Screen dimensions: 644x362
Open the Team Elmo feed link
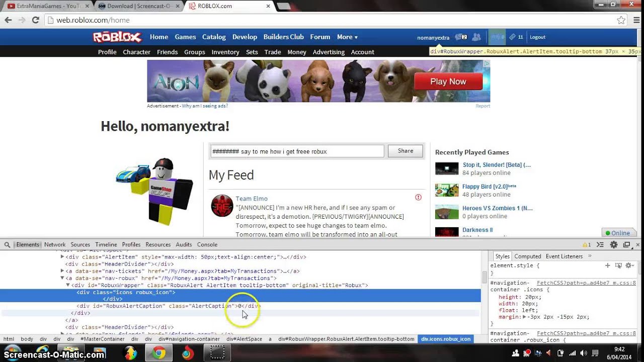(x=252, y=199)
